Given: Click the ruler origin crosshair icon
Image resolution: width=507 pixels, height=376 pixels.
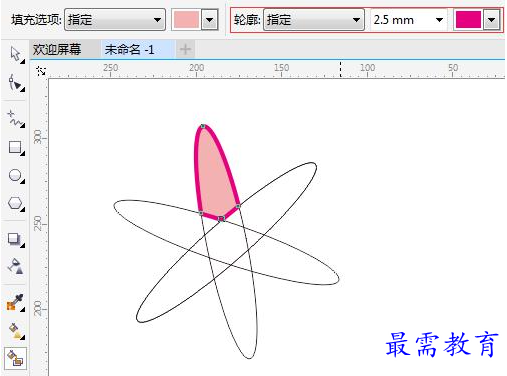Looking at the screenshot, I should [x=41, y=71].
